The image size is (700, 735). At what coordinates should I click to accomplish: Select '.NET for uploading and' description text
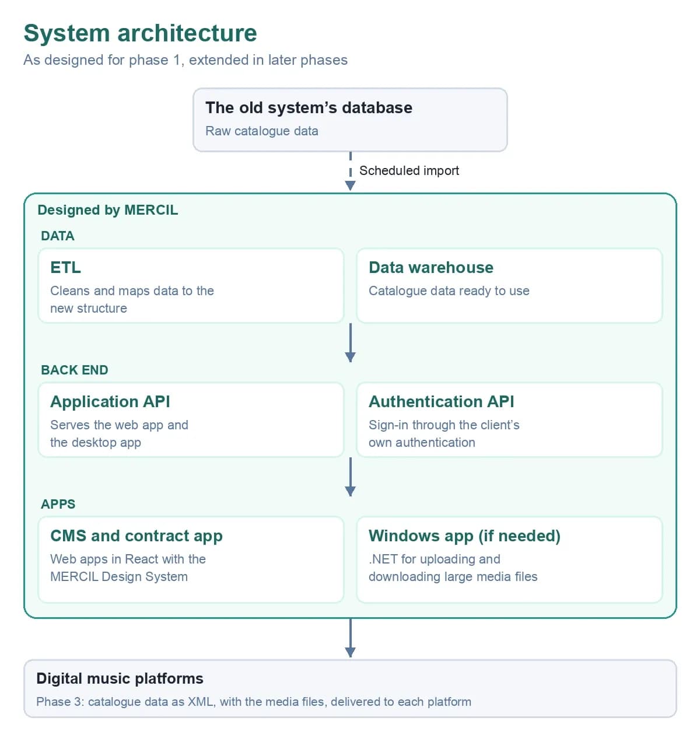[434, 559]
